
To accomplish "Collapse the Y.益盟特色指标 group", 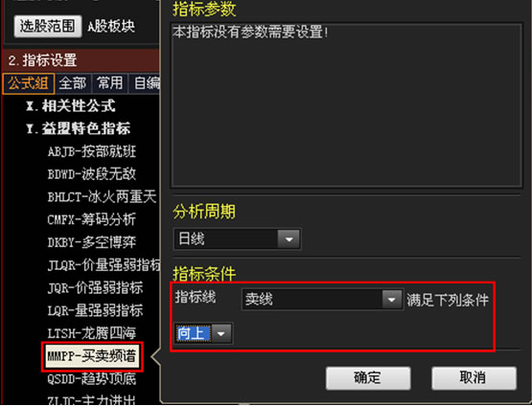I will pos(79,128).
